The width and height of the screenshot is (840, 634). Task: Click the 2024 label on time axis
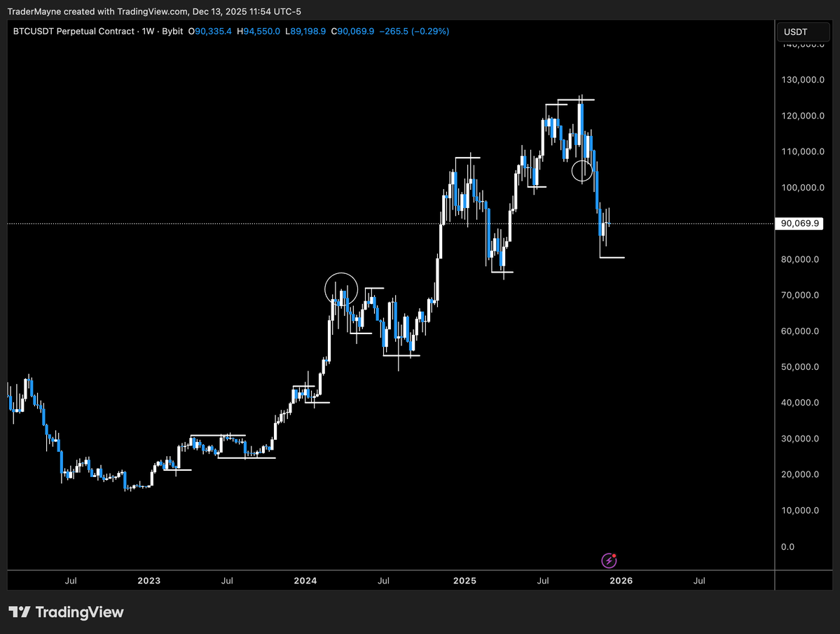pyautogui.click(x=305, y=581)
